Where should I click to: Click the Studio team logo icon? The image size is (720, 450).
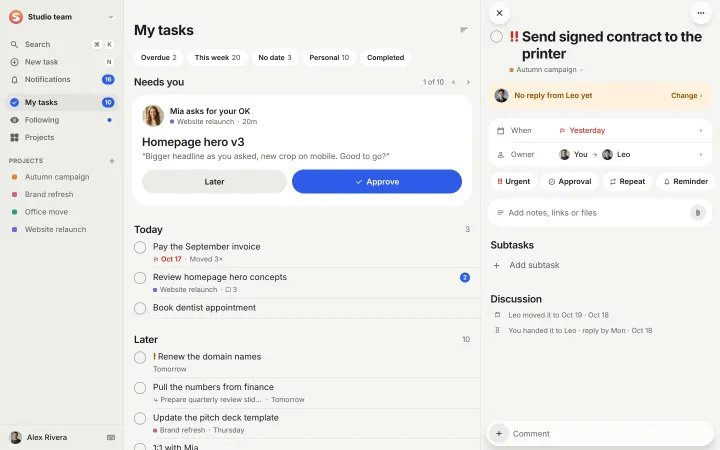[x=16, y=17]
